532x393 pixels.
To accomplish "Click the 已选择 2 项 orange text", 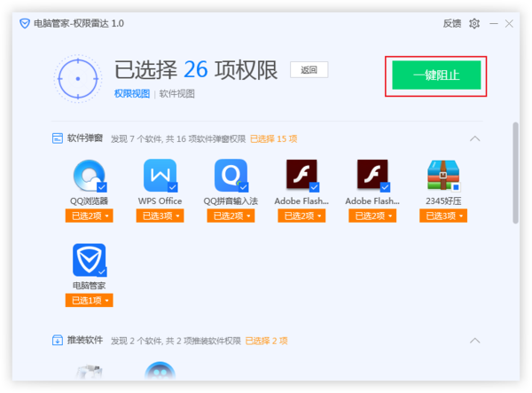I will [266, 341].
